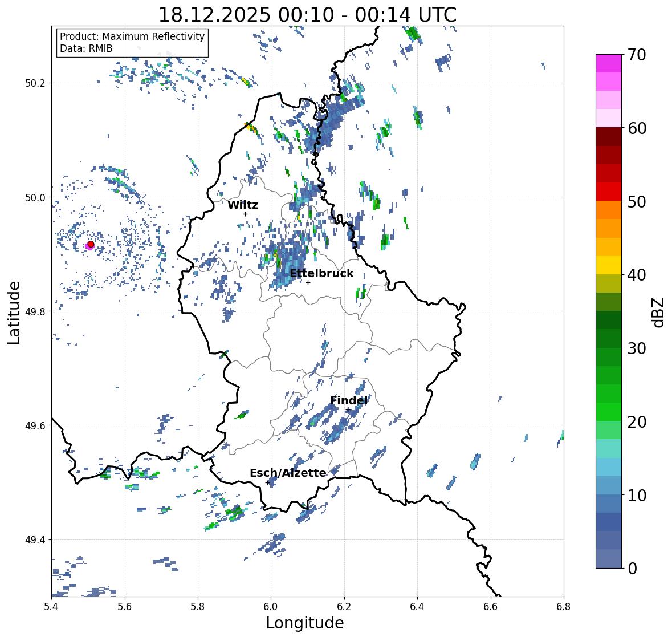The width and height of the screenshot is (672, 637).
Task: Click the 5.6 longitude tick label
Action: [x=125, y=607]
